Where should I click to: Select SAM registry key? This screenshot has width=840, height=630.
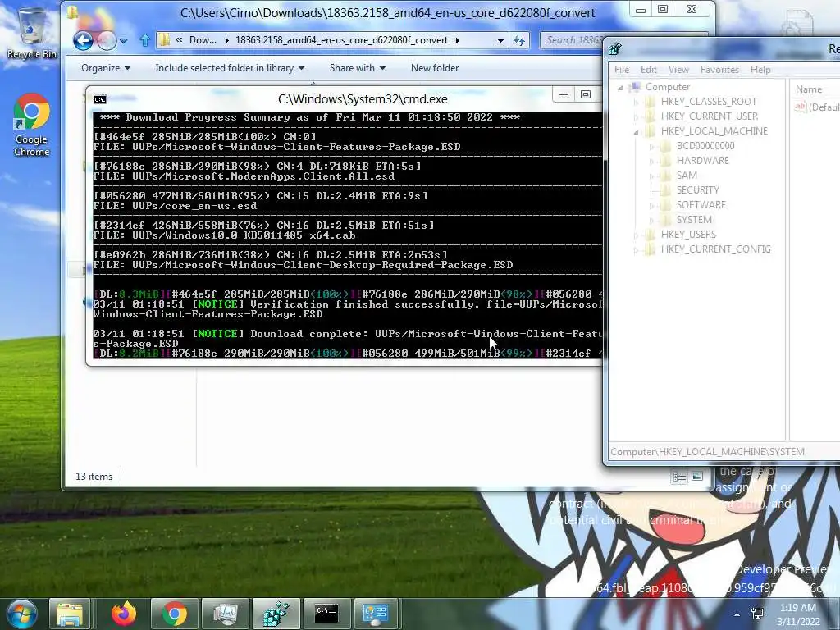[x=687, y=176]
